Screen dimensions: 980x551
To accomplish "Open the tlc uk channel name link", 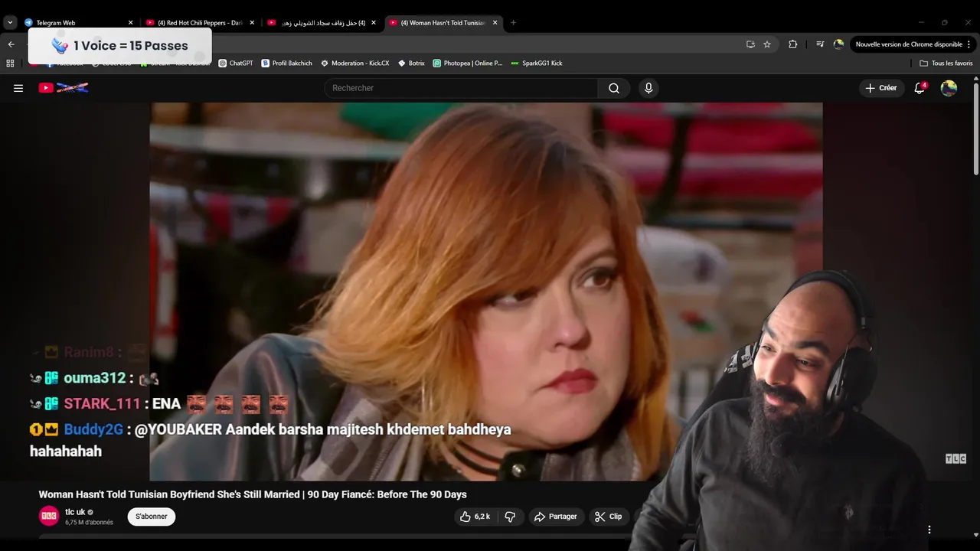I will 75,512.
